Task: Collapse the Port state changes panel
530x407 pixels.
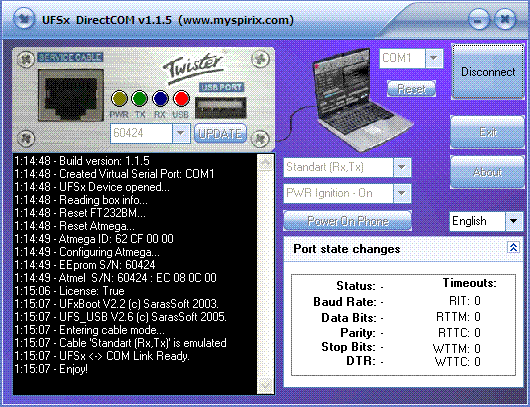Action: point(513,247)
